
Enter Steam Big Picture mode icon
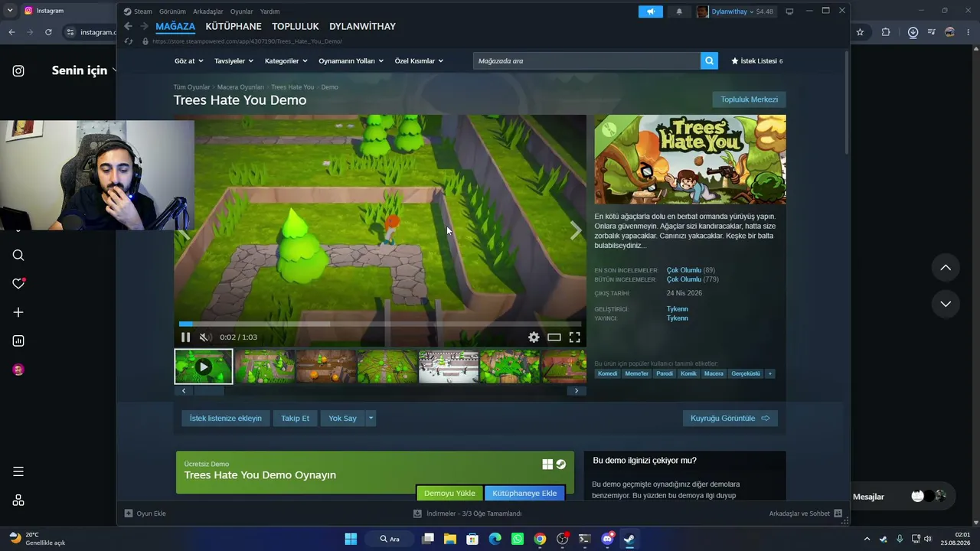click(x=789, y=11)
